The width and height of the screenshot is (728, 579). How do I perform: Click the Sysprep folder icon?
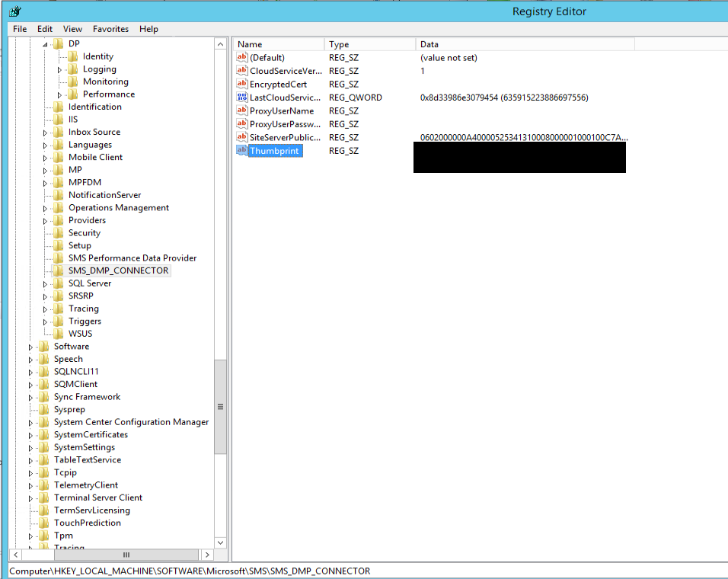point(44,409)
